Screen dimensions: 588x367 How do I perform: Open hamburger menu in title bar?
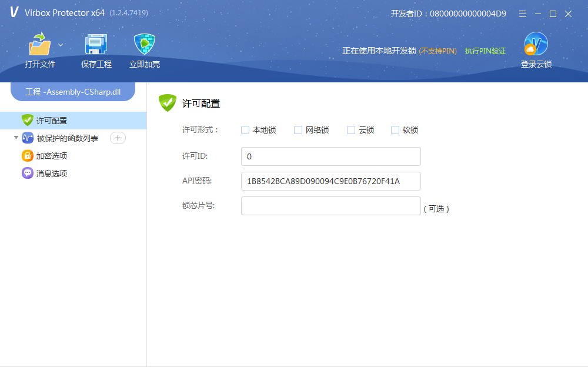[522, 14]
